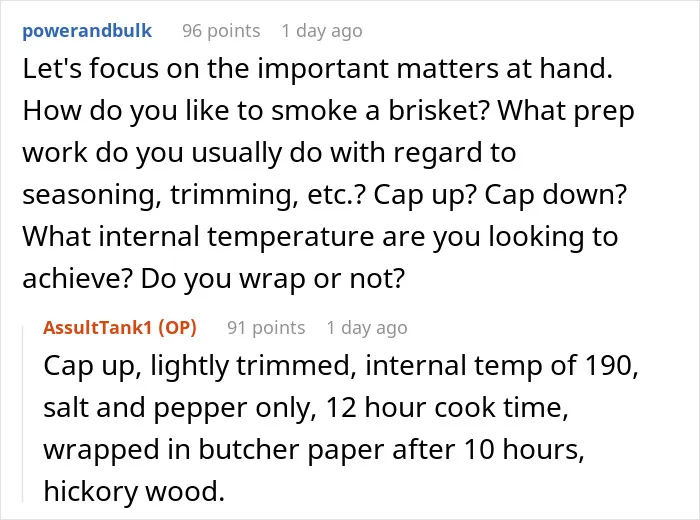The image size is (700, 520).
Task: Click the words 'hickory wood.' in the reply
Action: 134,491
